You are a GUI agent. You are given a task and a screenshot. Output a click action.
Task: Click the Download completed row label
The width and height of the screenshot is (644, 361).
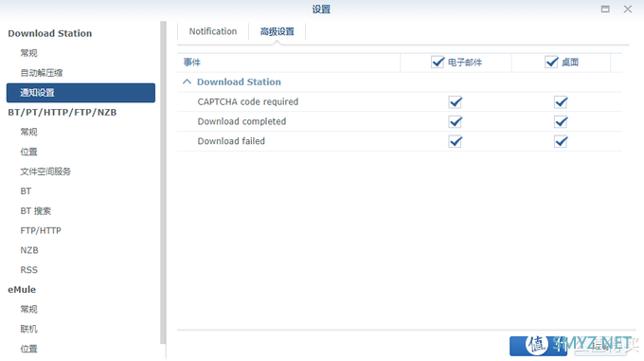click(x=241, y=121)
